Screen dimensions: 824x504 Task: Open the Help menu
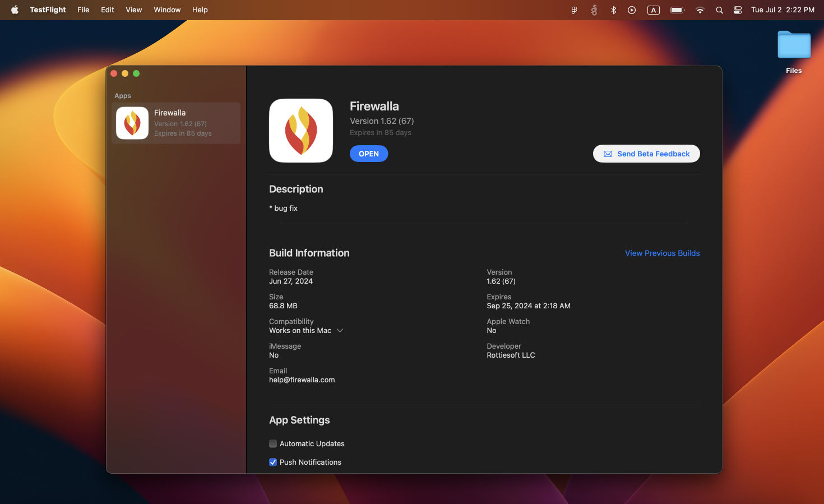(x=200, y=10)
